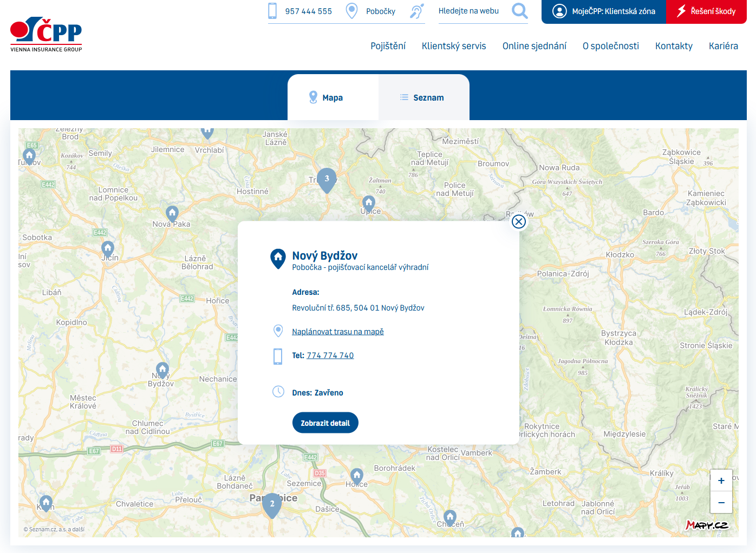
Task: Zoom out the map with minus button
Action: [721, 503]
